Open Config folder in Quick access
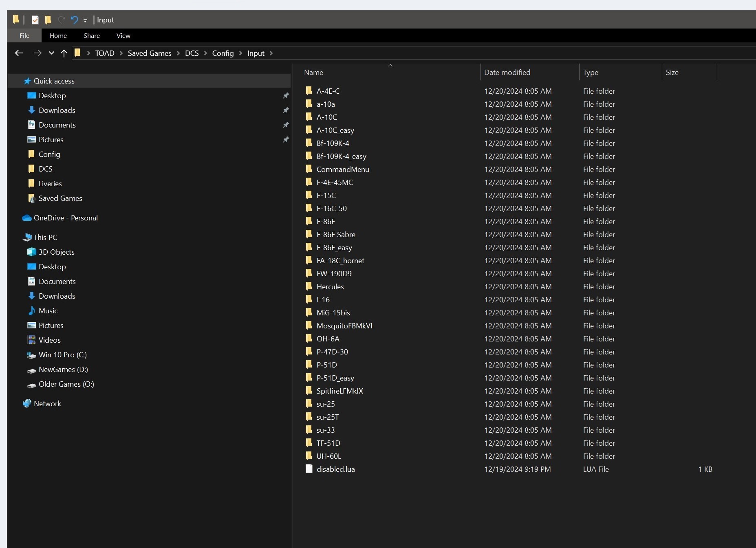This screenshot has height=548, width=756. click(49, 154)
